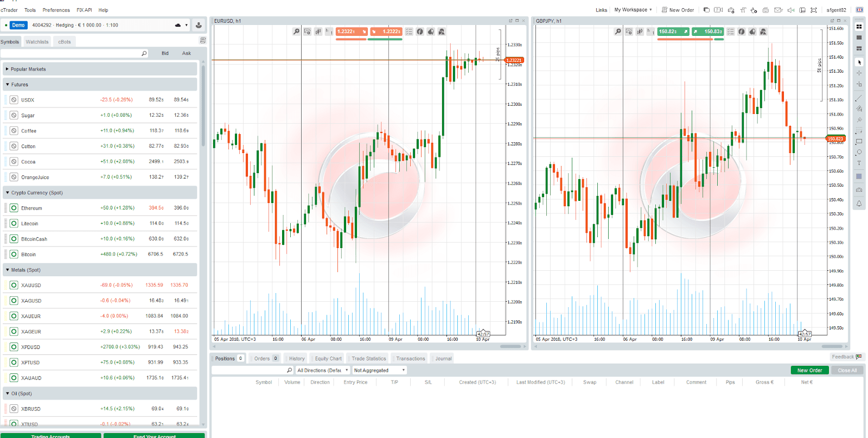The image size is (868, 438).
Task: Click the zoom magnifier on EURUSD chart
Action: (x=296, y=31)
